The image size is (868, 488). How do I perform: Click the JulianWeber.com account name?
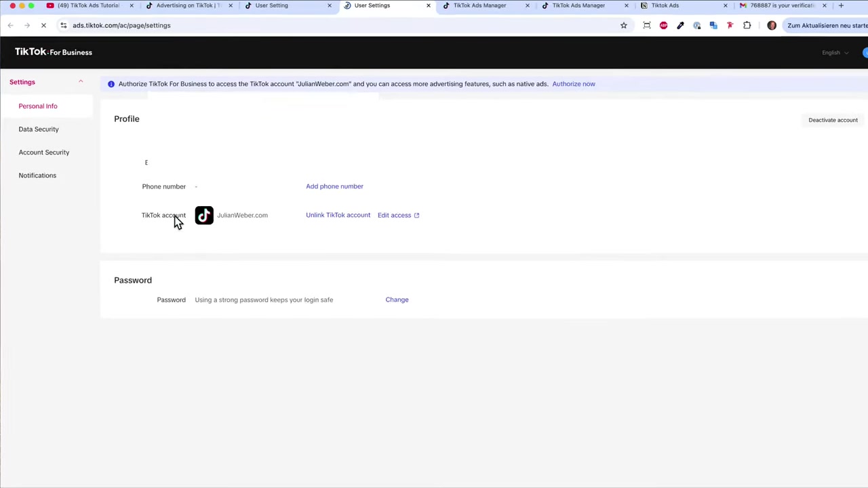pyautogui.click(x=242, y=216)
